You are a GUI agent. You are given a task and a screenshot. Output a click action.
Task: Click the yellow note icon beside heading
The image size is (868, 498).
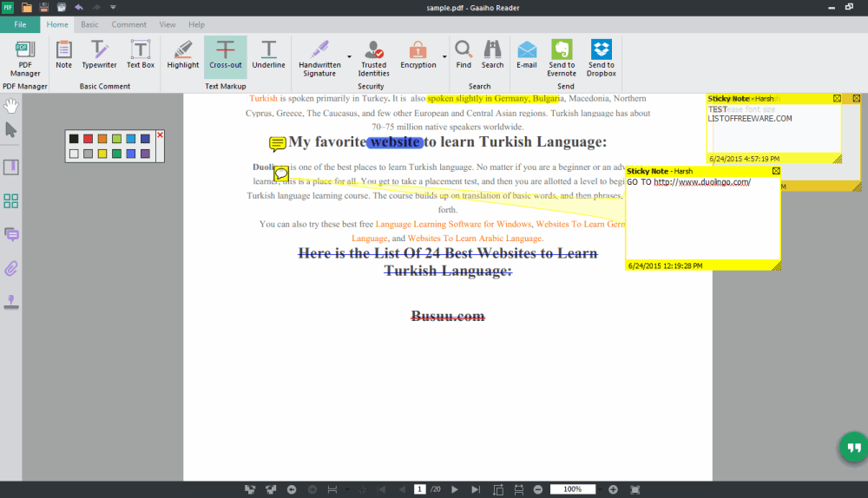point(278,144)
